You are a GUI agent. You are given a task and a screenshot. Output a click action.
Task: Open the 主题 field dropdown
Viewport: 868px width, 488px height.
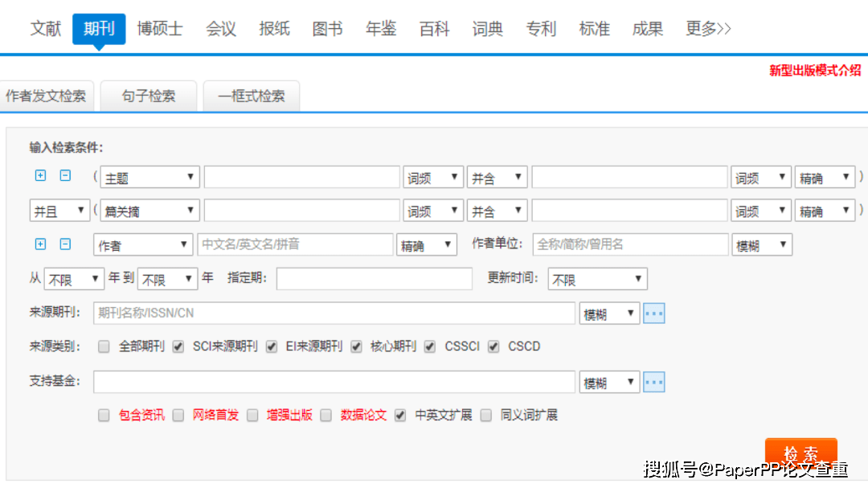[149, 178]
